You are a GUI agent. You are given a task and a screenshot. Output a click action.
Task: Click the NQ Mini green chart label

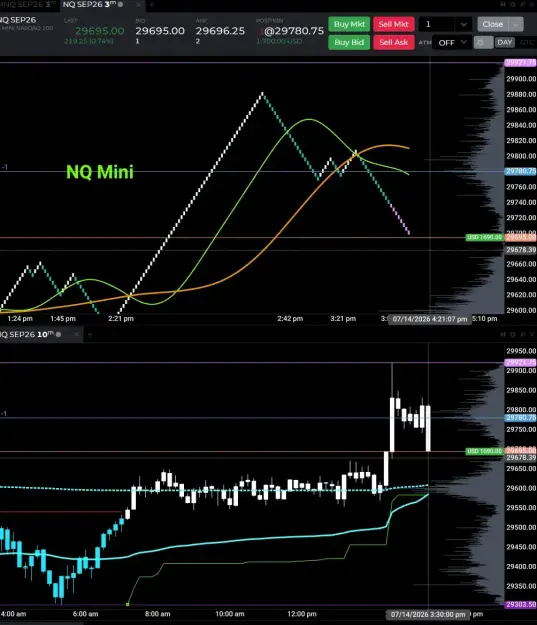pyautogui.click(x=100, y=172)
